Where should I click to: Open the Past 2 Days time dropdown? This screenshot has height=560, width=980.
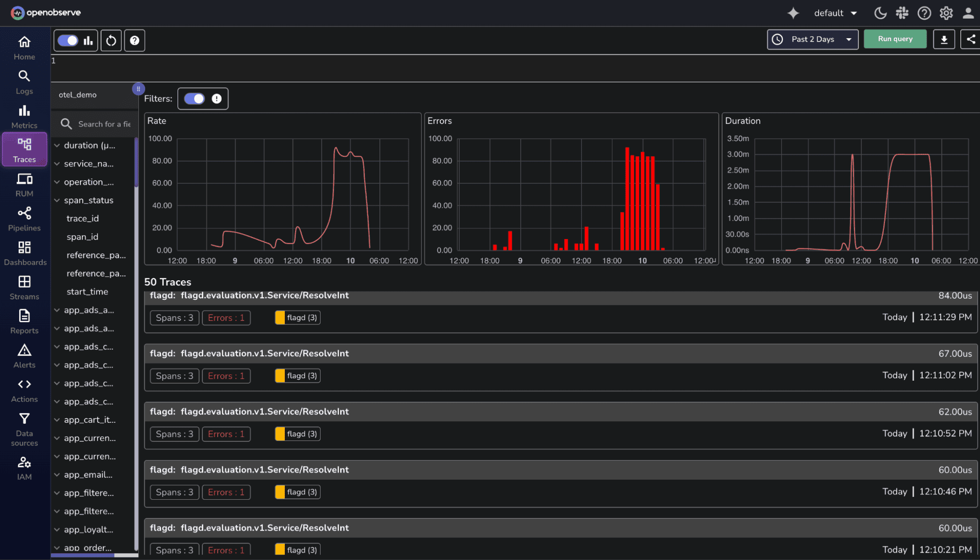812,39
